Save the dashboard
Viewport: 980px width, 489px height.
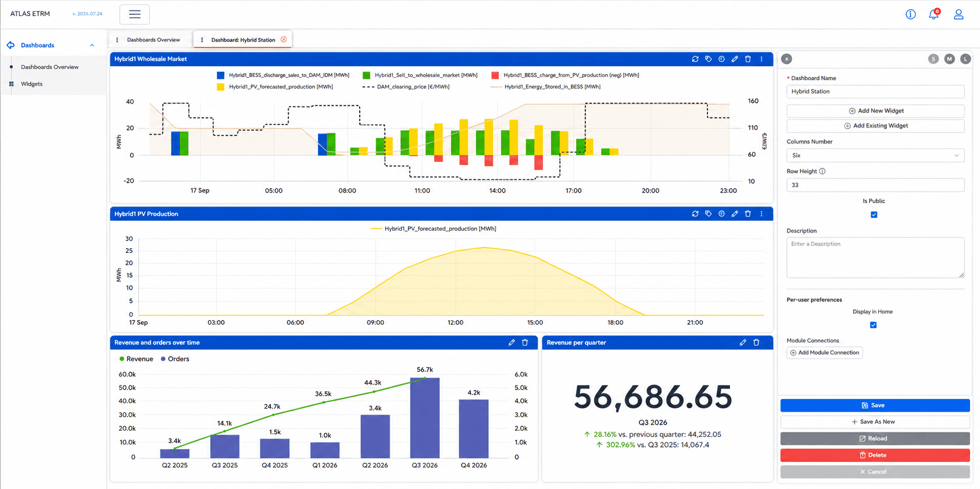875,405
